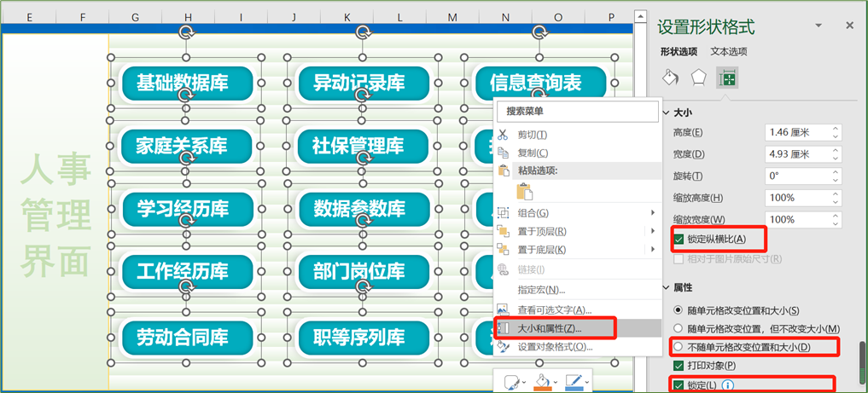Collapse the 属性 section
The width and height of the screenshot is (868, 393).
pos(666,288)
